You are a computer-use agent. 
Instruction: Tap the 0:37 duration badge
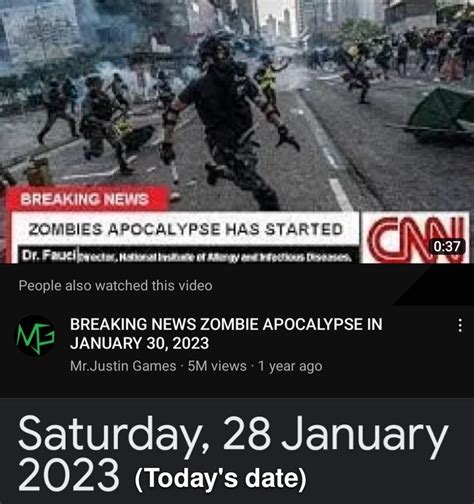click(x=448, y=247)
